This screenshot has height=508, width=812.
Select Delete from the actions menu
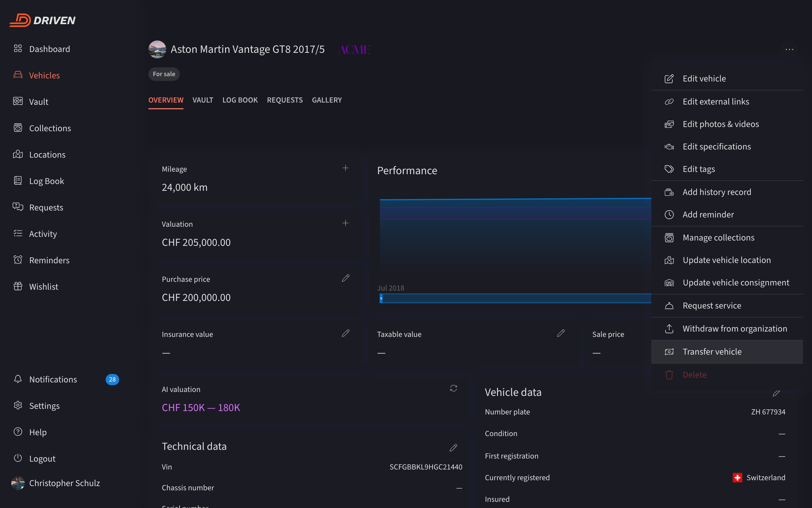[694, 375]
